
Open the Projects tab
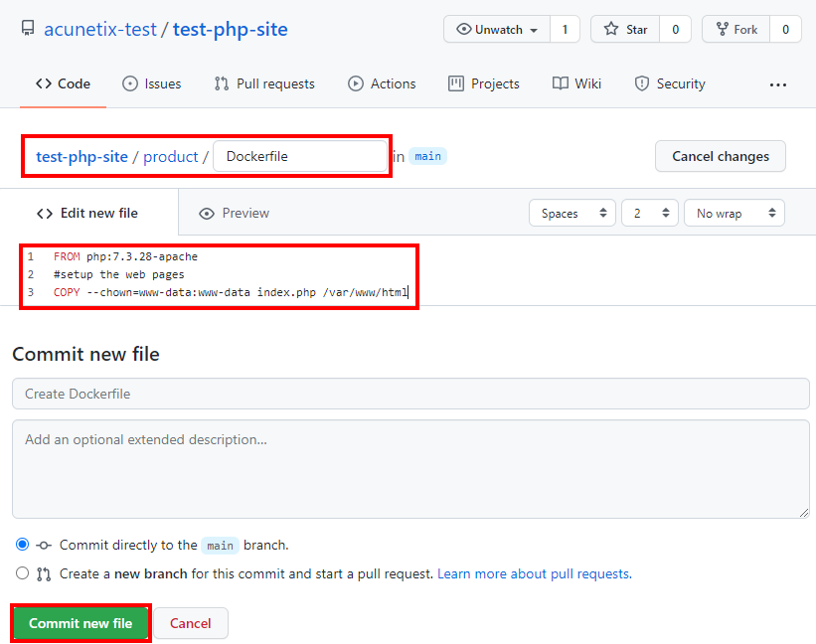(x=483, y=83)
